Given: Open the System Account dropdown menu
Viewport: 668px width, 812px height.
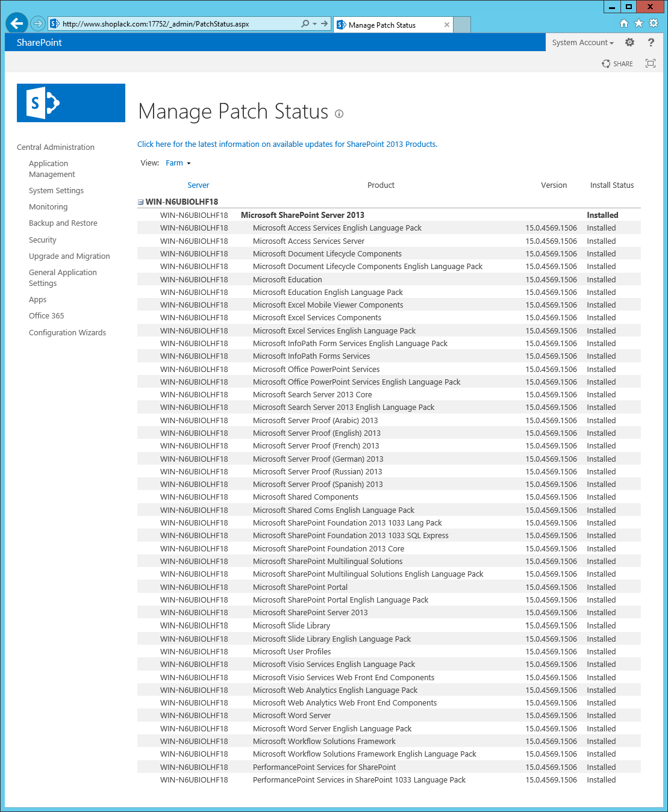Looking at the screenshot, I should click(x=582, y=42).
